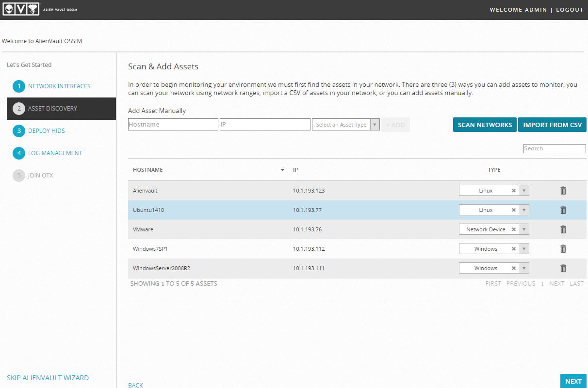Viewport: 588px width, 388px height.
Task: Clear the Linux type for Ubuntu1410
Action: (x=514, y=210)
